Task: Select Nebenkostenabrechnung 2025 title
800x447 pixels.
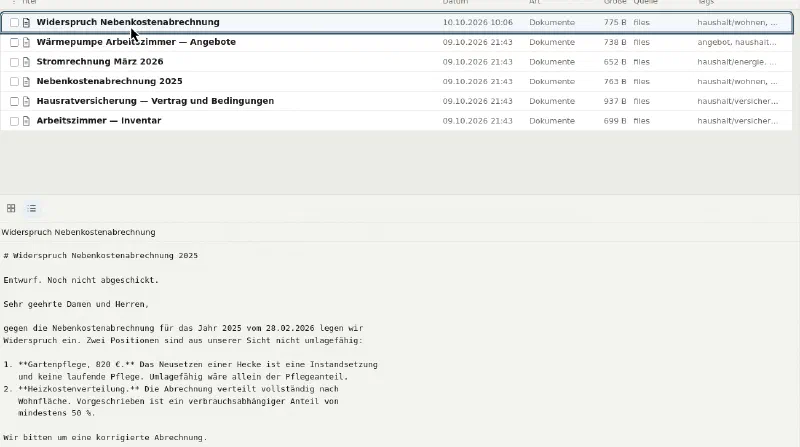Action: 109,81
